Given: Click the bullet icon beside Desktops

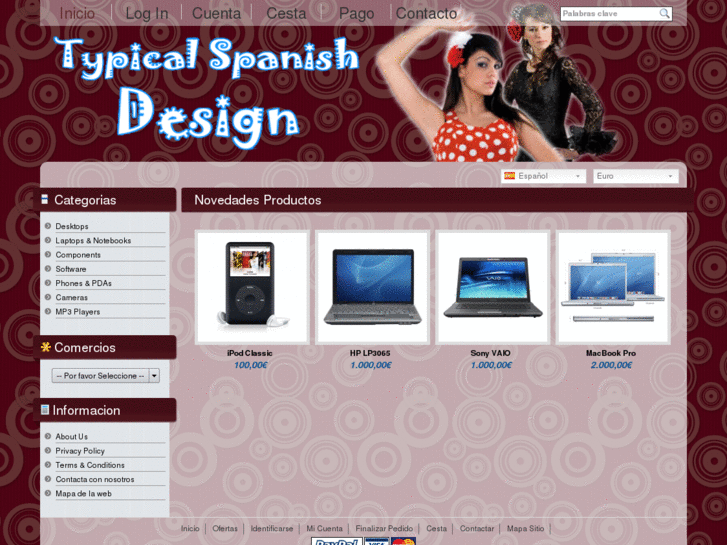Looking at the screenshot, I should tap(48, 226).
